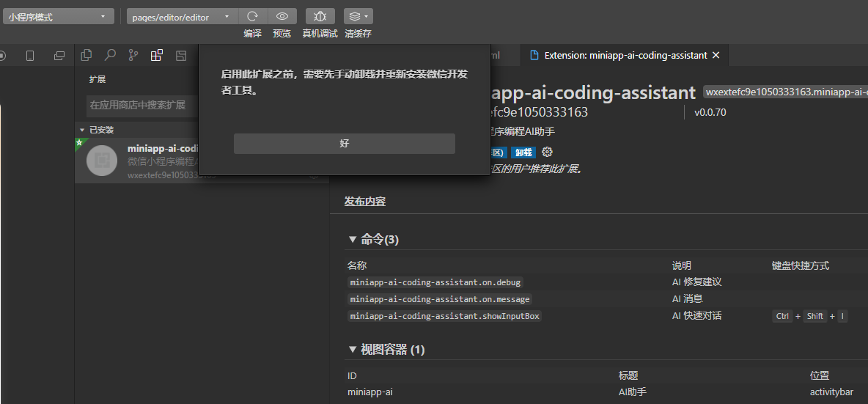Image resolution: width=868 pixels, height=404 pixels.
Task: Click the file icon on the Extension tab
Action: (x=534, y=55)
